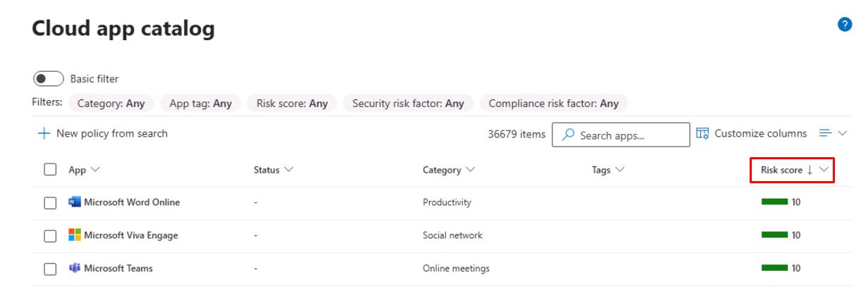Screen dimensions: 868x289
Task: Select the Microsoft Teams row checkbox
Action: 50,269
